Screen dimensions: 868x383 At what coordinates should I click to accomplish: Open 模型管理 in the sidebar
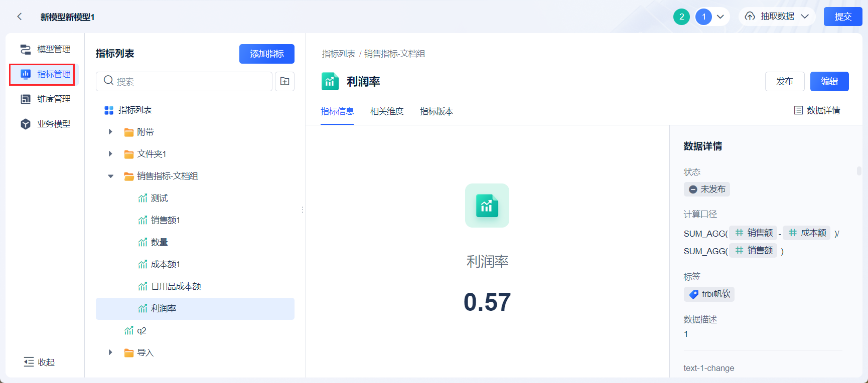click(x=45, y=49)
